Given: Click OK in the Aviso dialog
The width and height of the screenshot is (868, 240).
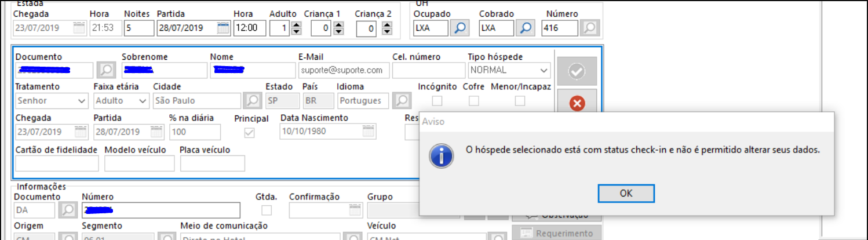Looking at the screenshot, I should pos(626,194).
